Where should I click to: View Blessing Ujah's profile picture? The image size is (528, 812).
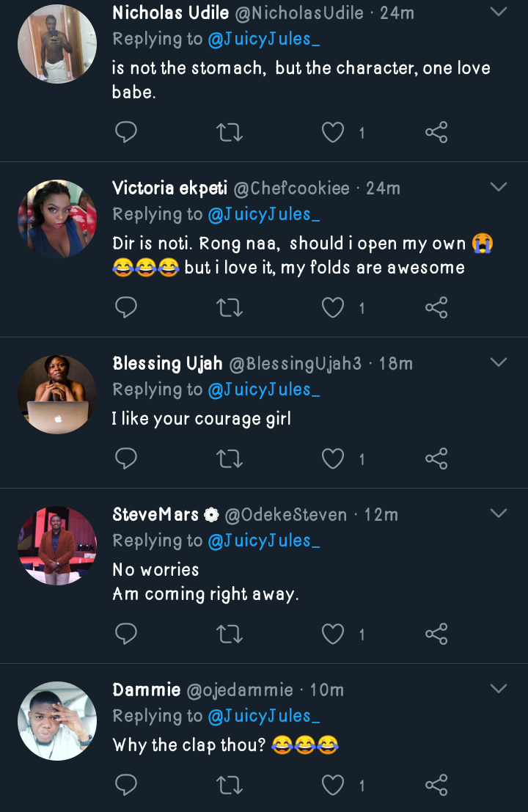click(57, 395)
